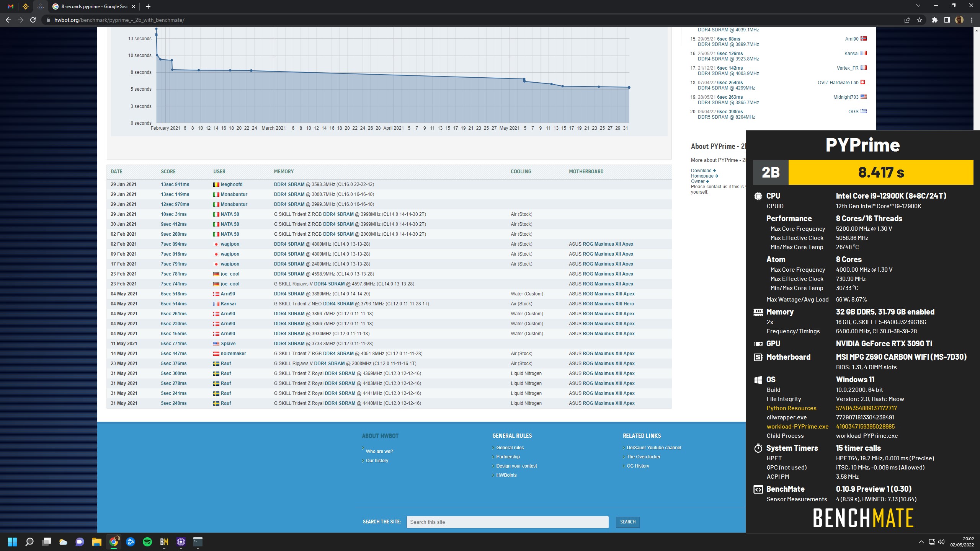Toggle the Chrome side panel
This screenshot has height=551, width=980.
click(947, 20)
